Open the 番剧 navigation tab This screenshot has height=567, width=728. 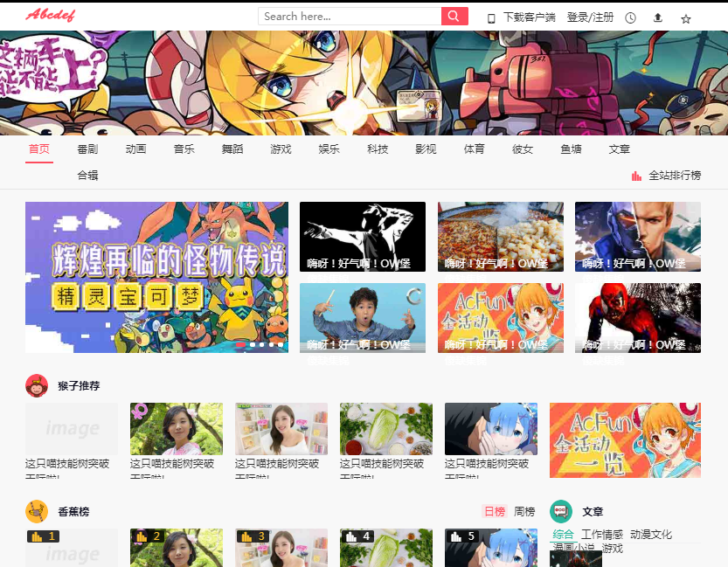(x=87, y=149)
